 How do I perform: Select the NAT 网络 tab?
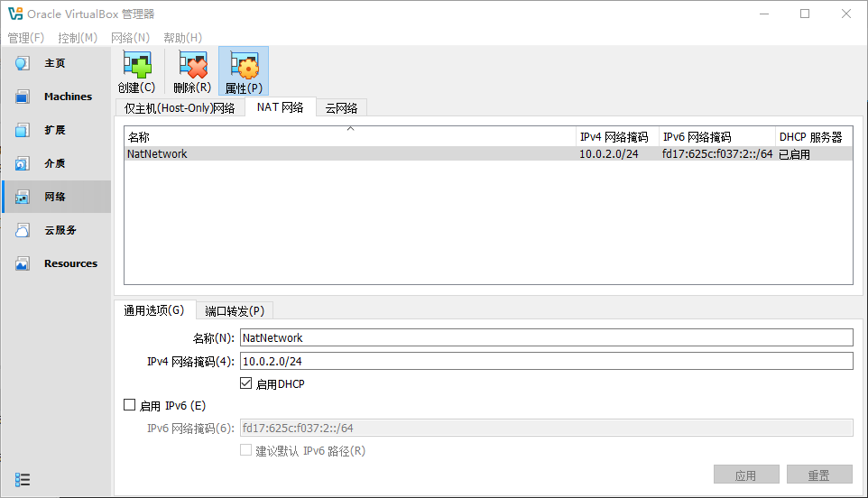[280, 107]
